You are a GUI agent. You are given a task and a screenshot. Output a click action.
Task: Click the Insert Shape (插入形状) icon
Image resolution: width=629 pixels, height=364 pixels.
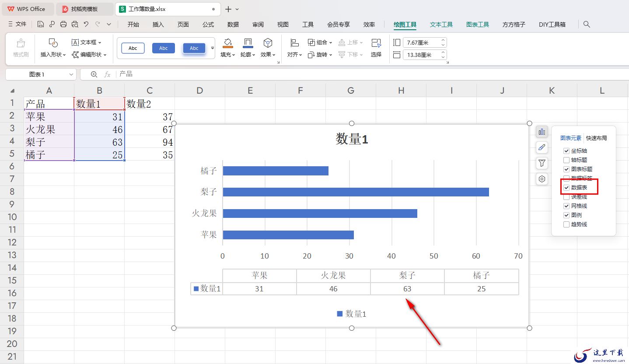coord(53,43)
